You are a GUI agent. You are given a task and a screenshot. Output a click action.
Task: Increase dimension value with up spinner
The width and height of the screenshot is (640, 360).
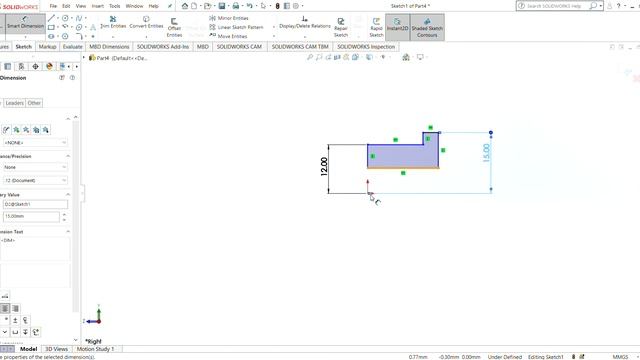pyautogui.click(x=64, y=214)
